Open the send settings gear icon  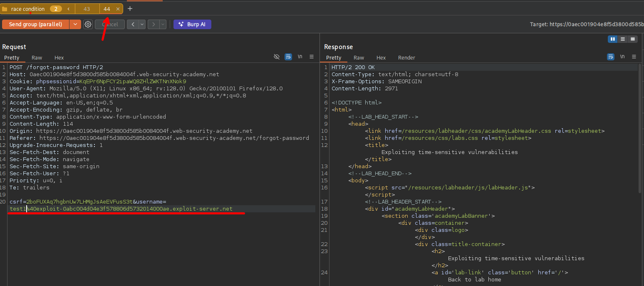click(x=88, y=25)
